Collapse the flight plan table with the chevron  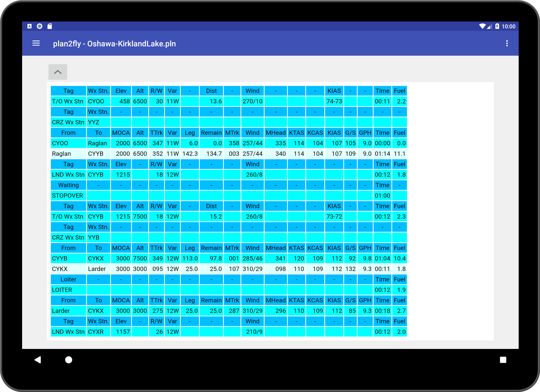(x=57, y=72)
